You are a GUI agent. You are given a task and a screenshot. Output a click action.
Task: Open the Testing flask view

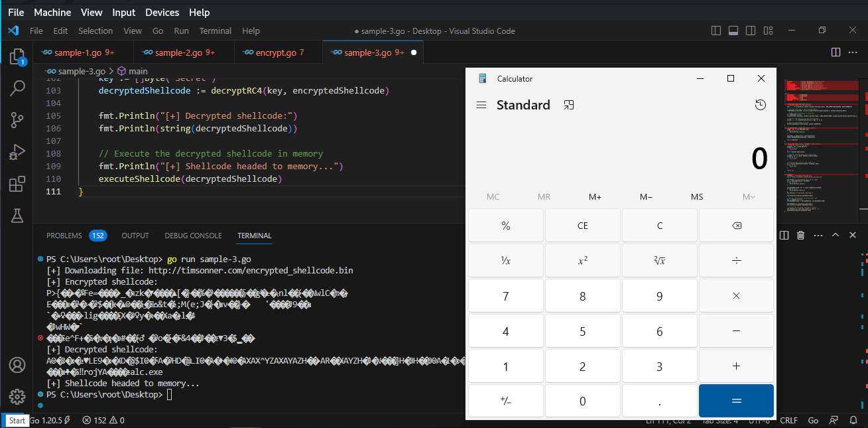[x=17, y=215]
